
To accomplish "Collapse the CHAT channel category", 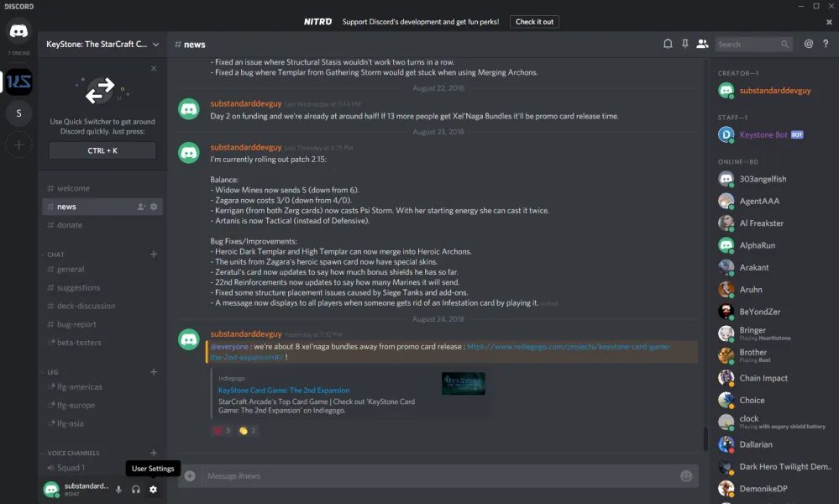I will tap(55, 255).
